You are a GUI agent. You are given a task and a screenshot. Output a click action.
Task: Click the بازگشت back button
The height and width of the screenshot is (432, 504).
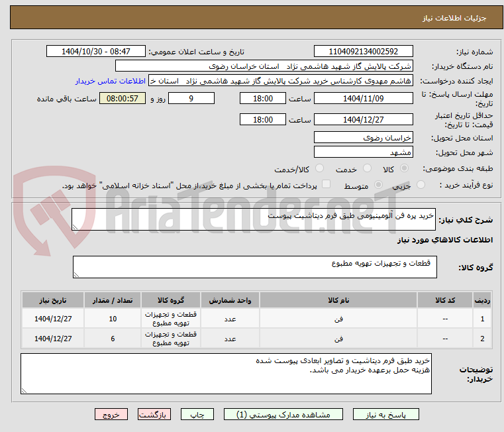click(154, 414)
